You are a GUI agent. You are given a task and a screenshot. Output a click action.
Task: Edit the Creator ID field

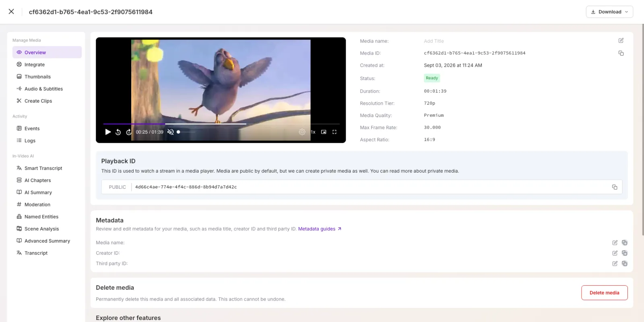pyautogui.click(x=615, y=253)
